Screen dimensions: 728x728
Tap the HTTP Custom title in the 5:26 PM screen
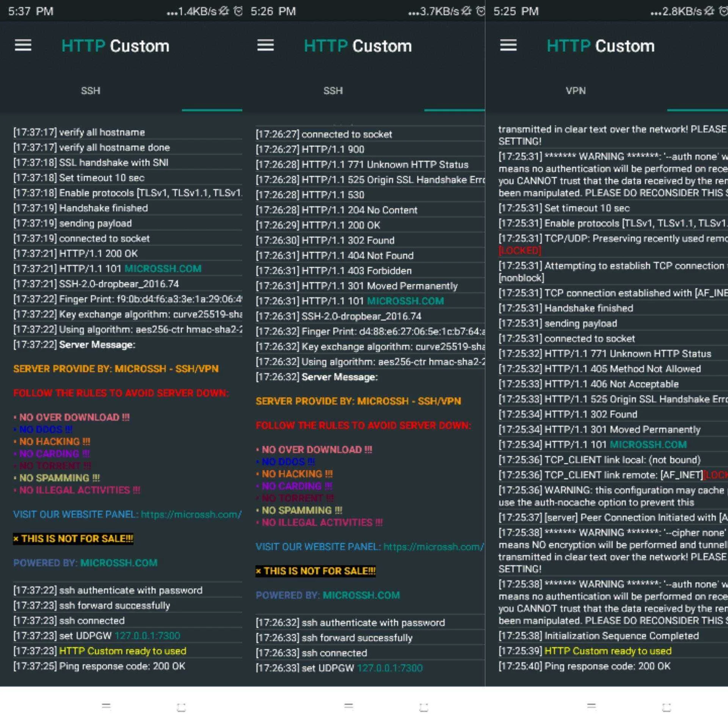pos(358,46)
